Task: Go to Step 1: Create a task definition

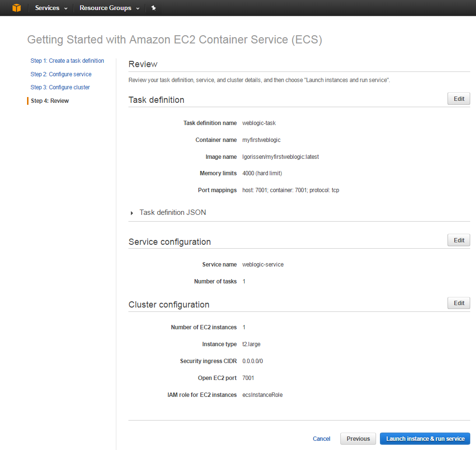Action: tap(67, 61)
